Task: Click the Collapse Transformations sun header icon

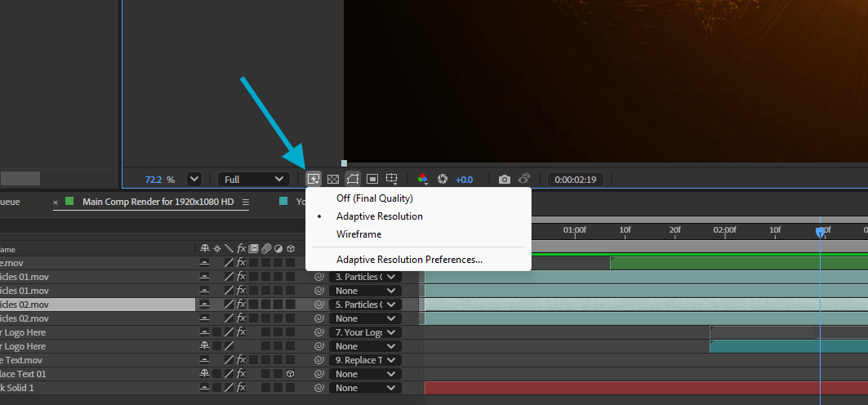Action: [217, 249]
